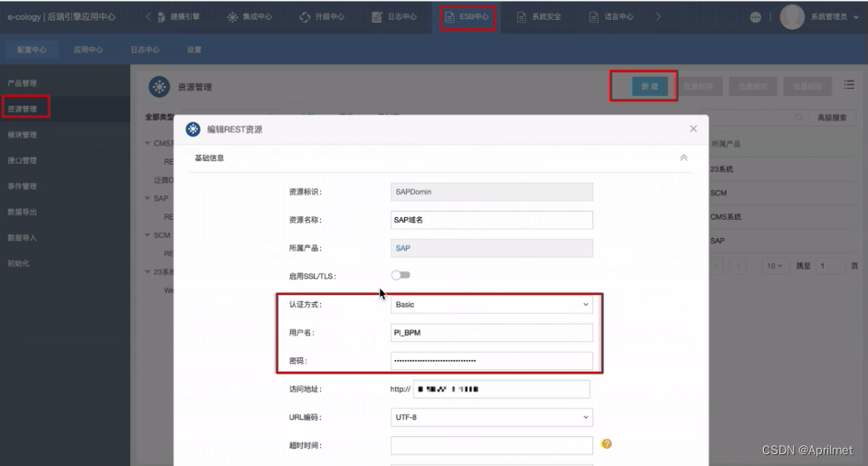Image resolution: width=868 pixels, height=466 pixels.
Task: Open 事件管理 in the sidebar
Action: [x=22, y=186]
